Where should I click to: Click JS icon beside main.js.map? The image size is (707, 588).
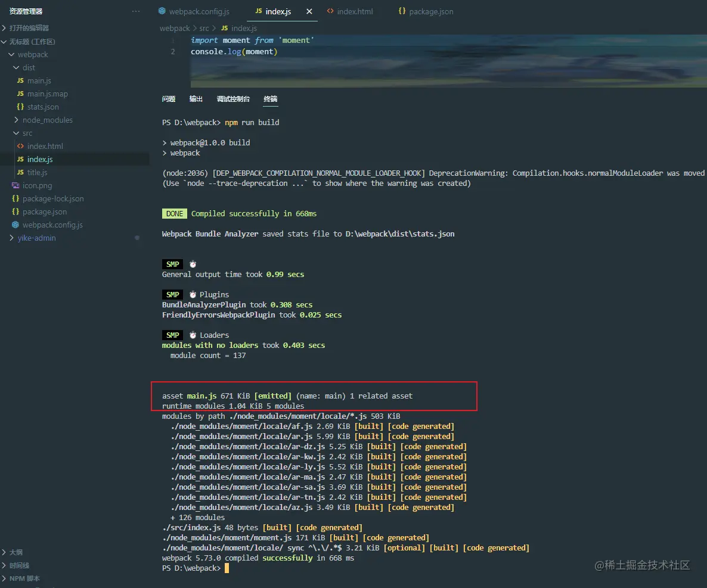click(20, 94)
